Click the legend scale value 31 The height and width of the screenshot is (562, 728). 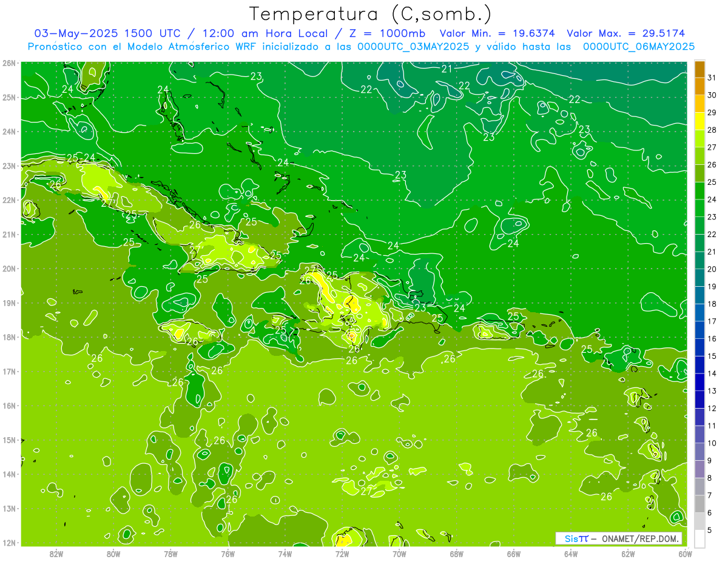click(x=712, y=78)
